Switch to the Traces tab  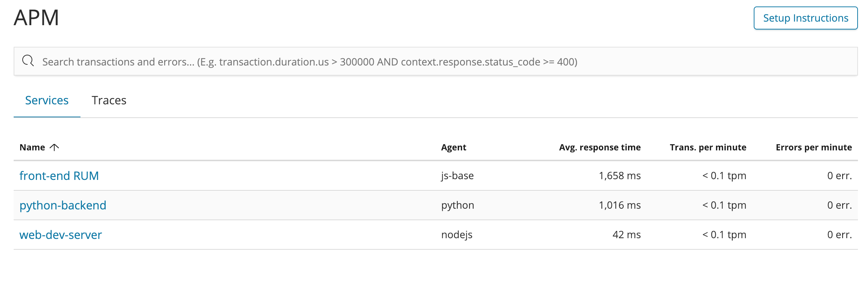109,100
